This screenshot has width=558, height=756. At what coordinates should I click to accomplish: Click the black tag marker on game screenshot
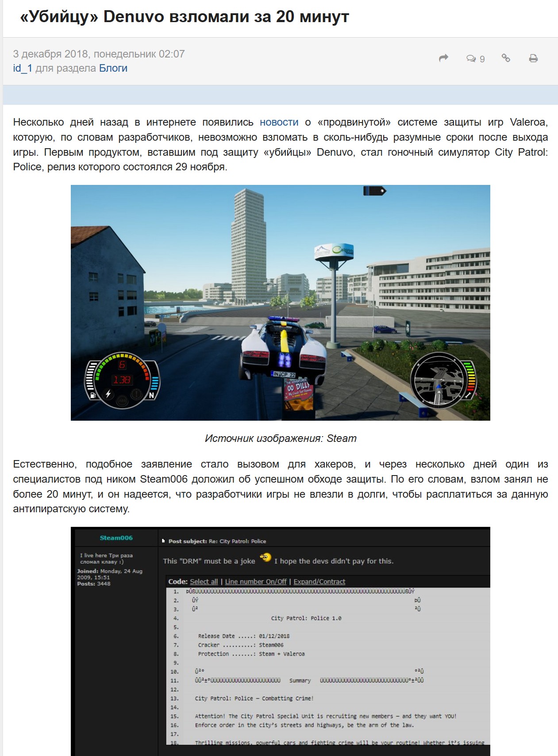[x=374, y=191]
